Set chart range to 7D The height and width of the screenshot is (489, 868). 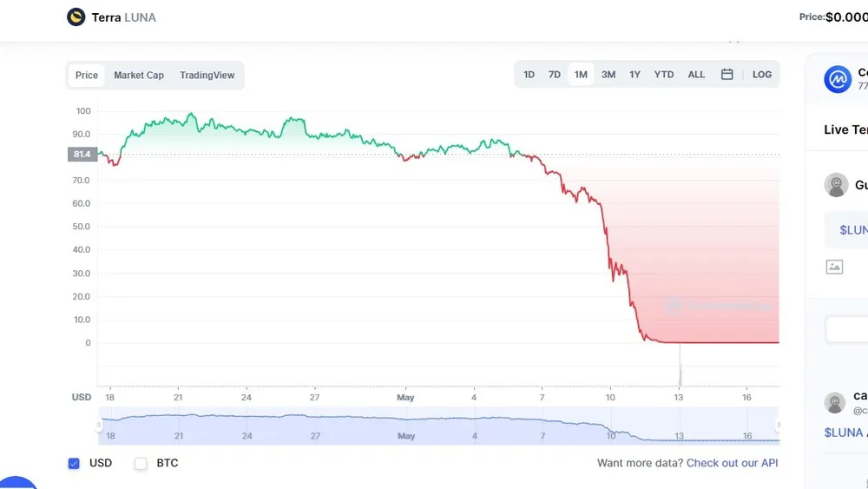coord(555,75)
